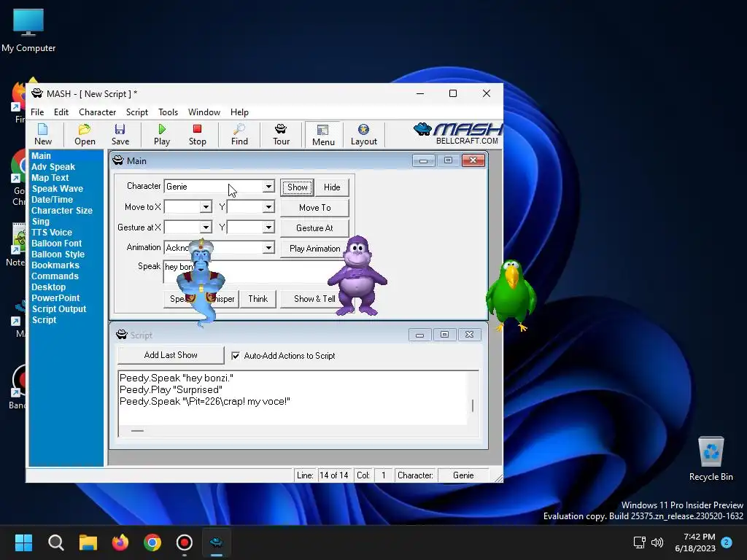Launch Firefox from the taskbar
Viewport: 747px width, 560px height.
120,542
